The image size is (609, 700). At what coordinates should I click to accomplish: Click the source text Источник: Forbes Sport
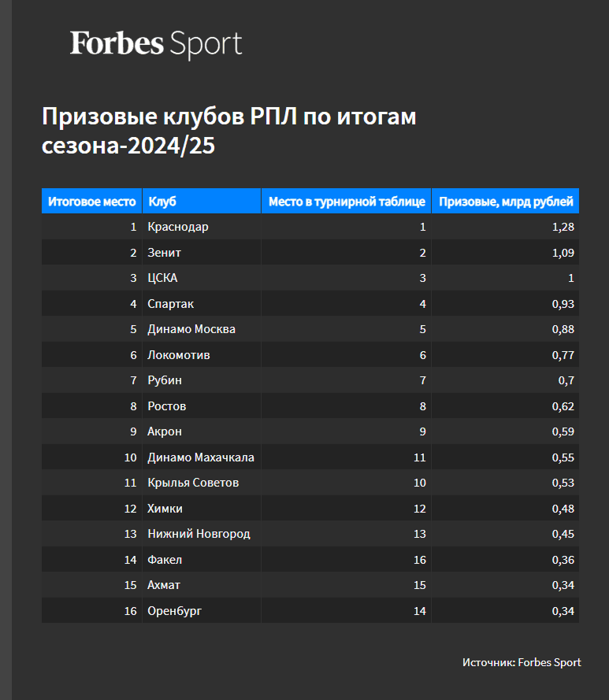pyautogui.click(x=522, y=662)
